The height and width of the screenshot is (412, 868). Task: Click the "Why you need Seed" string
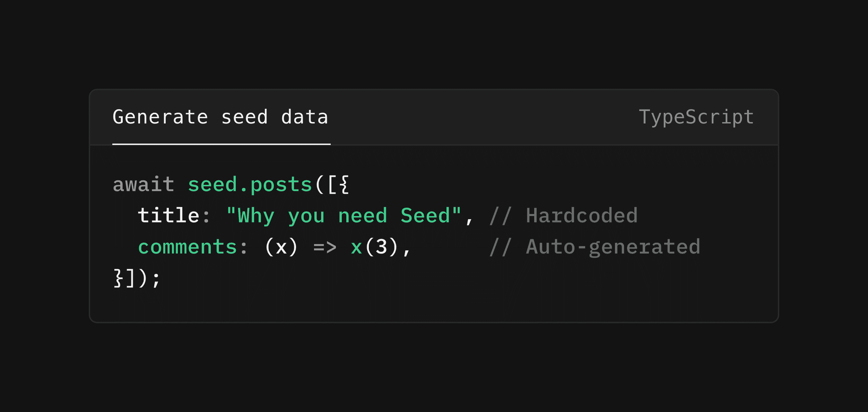pyautogui.click(x=344, y=216)
